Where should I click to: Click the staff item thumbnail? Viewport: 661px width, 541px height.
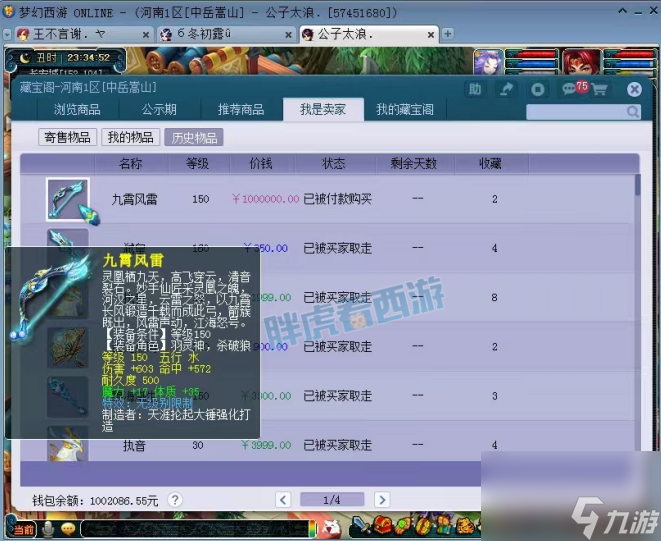tap(68, 396)
